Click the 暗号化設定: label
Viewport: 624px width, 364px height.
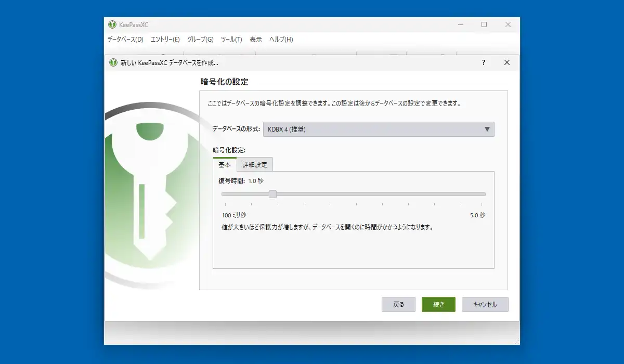click(229, 150)
